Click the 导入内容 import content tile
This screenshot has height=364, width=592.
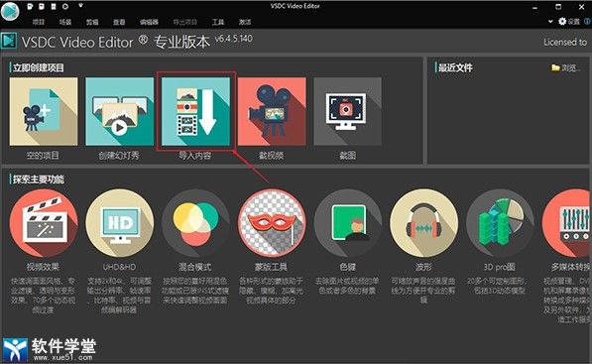click(196, 111)
